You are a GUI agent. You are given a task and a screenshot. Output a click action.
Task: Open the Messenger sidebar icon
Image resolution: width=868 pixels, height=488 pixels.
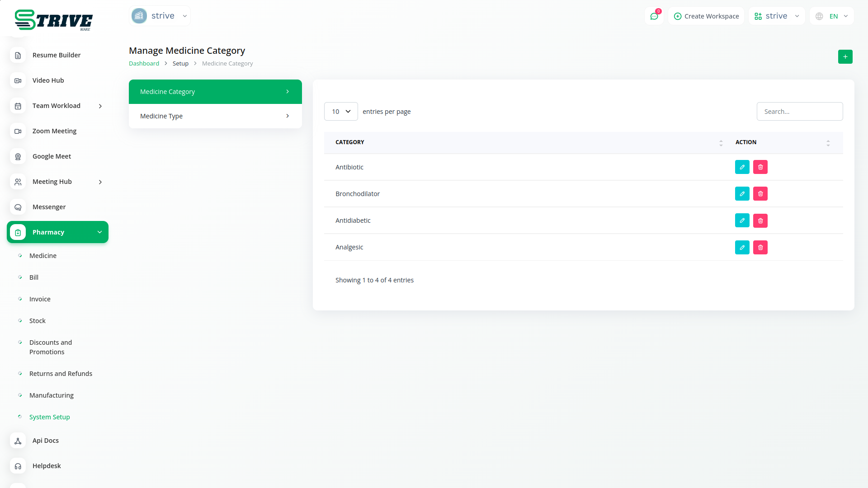coord(18,207)
